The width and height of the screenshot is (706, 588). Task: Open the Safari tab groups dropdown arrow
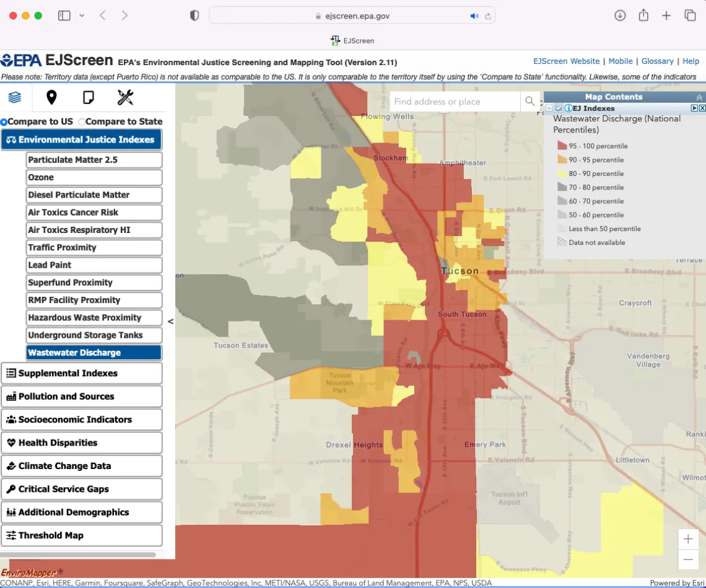[82, 15]
